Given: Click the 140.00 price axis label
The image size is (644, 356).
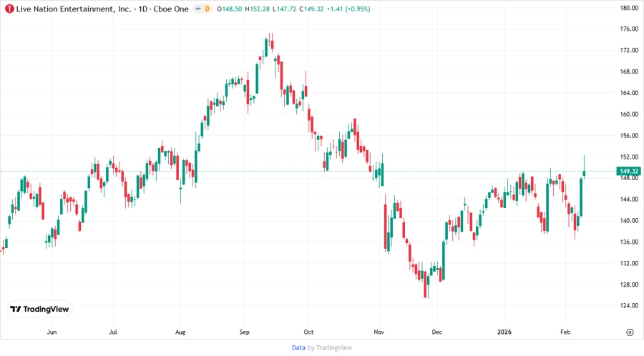Looking at the screenshot, I should coord(629,221).
